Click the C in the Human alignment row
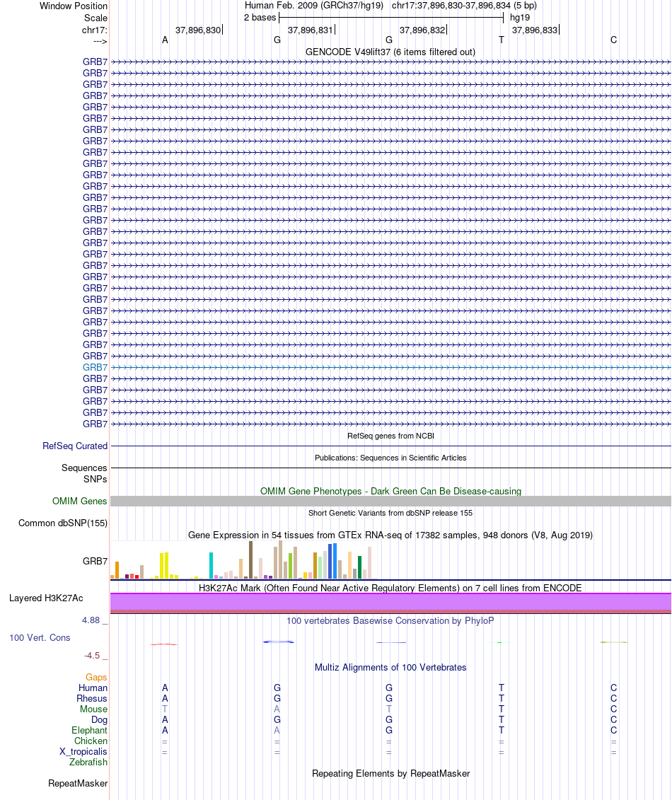Screen dimensions: 672x800 613,688
